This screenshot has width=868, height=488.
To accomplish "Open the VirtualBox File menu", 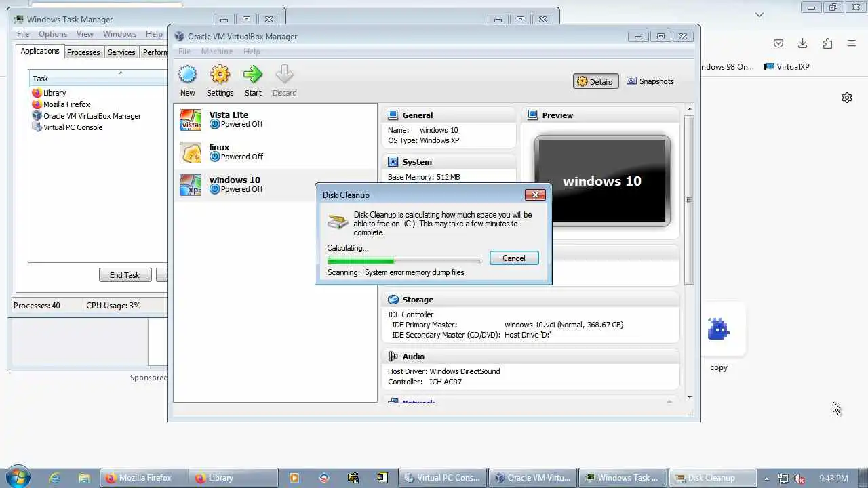I will pyautogui.click(x=184, y=52).
